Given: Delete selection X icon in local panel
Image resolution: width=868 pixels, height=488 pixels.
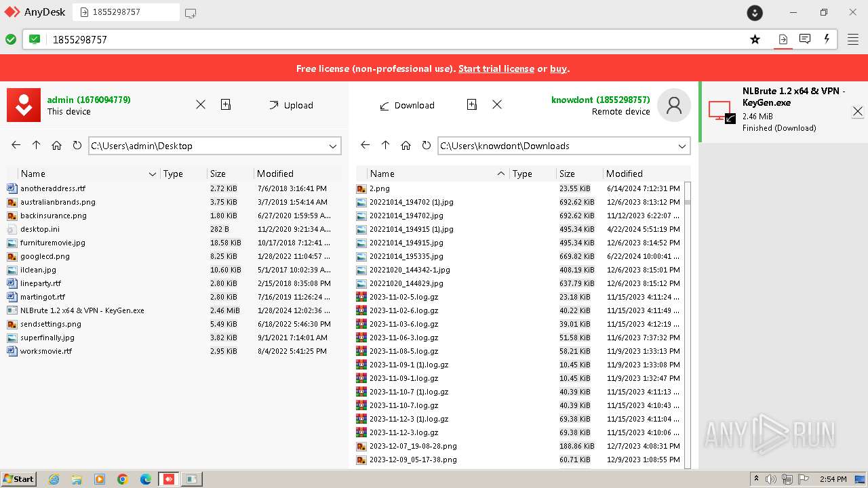Looking at the screenshot, I should pos(201,104).
